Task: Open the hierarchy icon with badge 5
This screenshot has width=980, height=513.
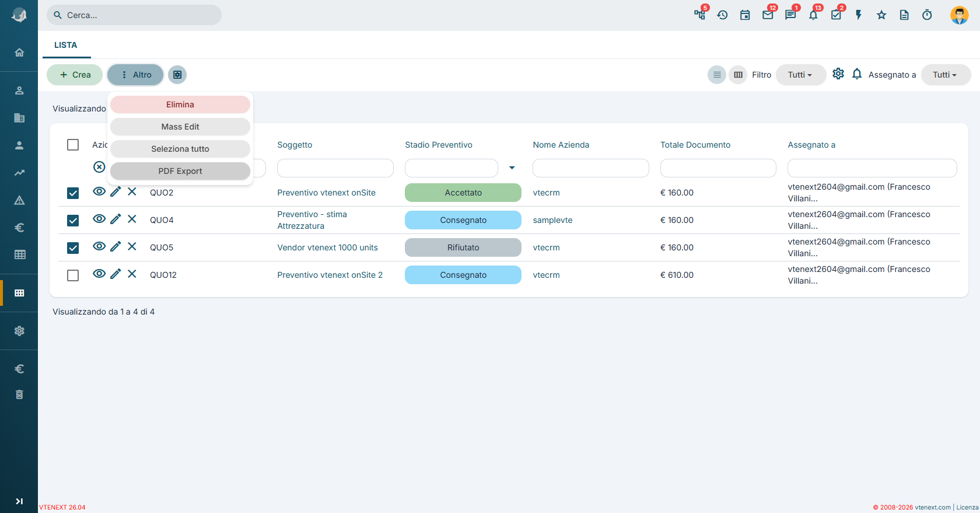Action: pos(700,15)
